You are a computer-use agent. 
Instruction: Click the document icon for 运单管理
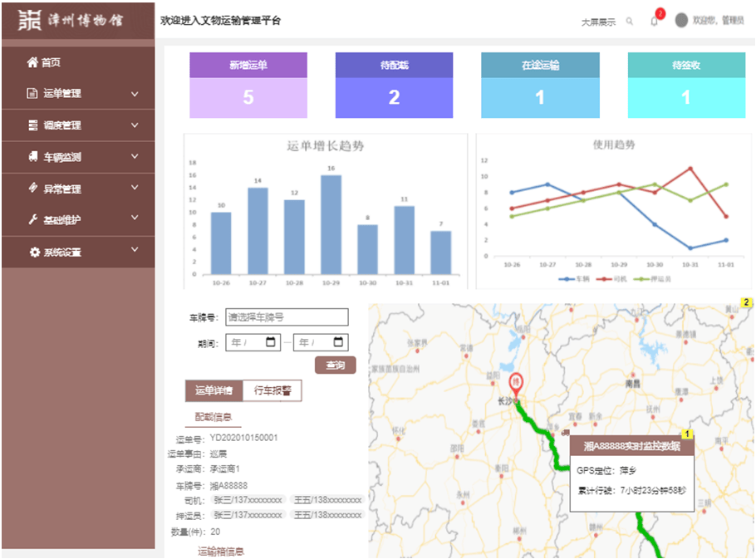coord(32,94)
